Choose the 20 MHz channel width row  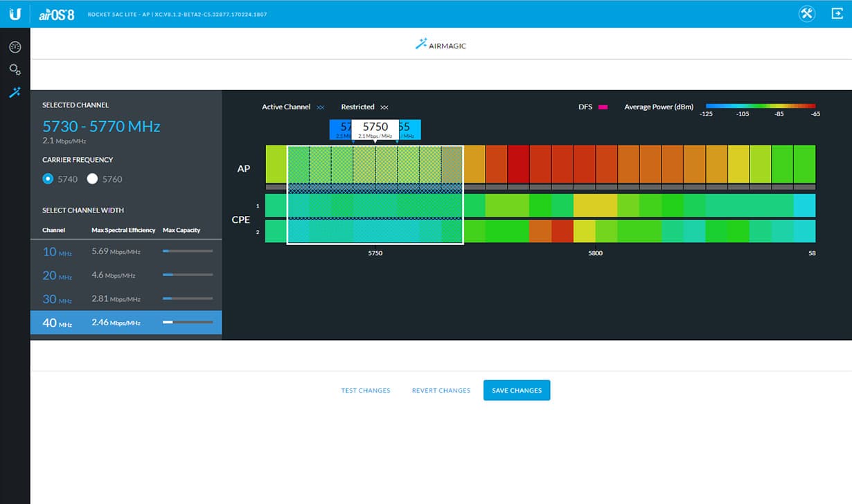tap(126, 276)
